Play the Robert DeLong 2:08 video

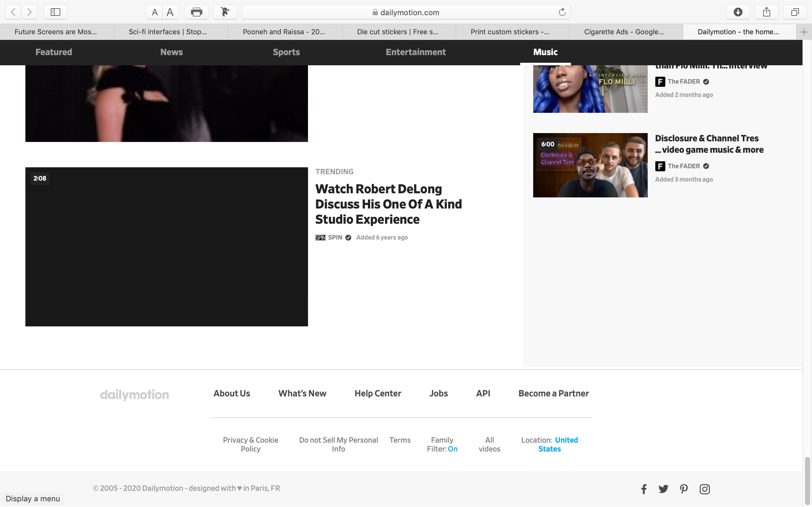167,247
